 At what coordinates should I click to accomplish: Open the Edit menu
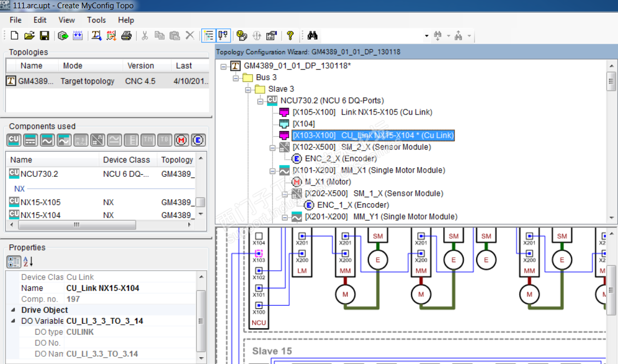pos(40,20)
